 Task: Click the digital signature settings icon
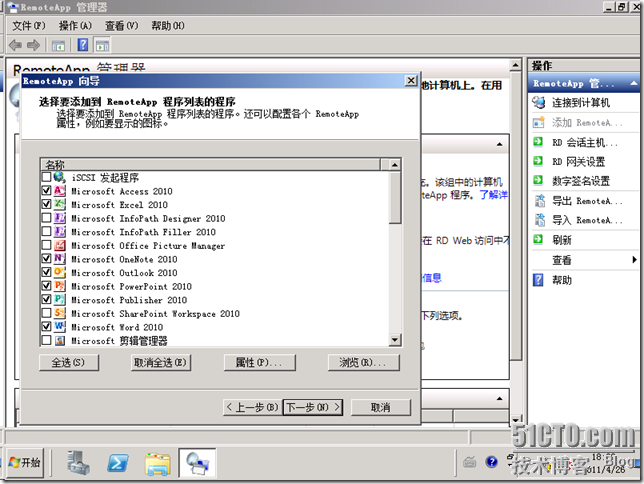point(538,180)
